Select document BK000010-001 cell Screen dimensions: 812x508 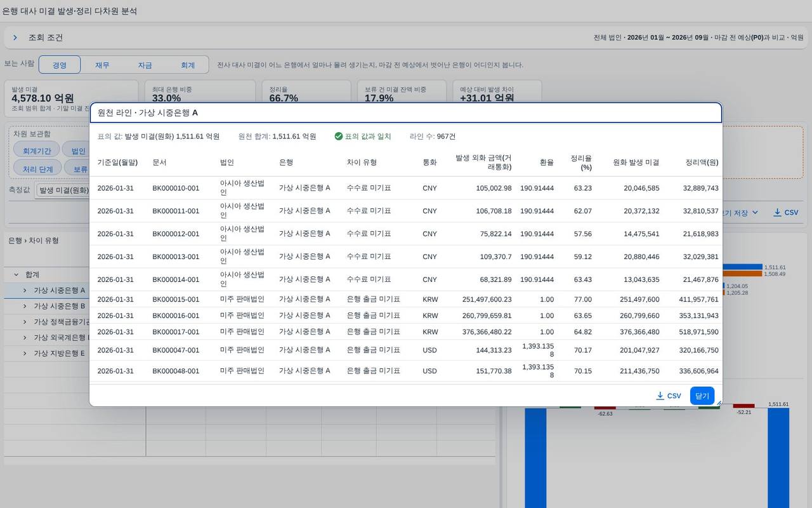pos(176,188)
